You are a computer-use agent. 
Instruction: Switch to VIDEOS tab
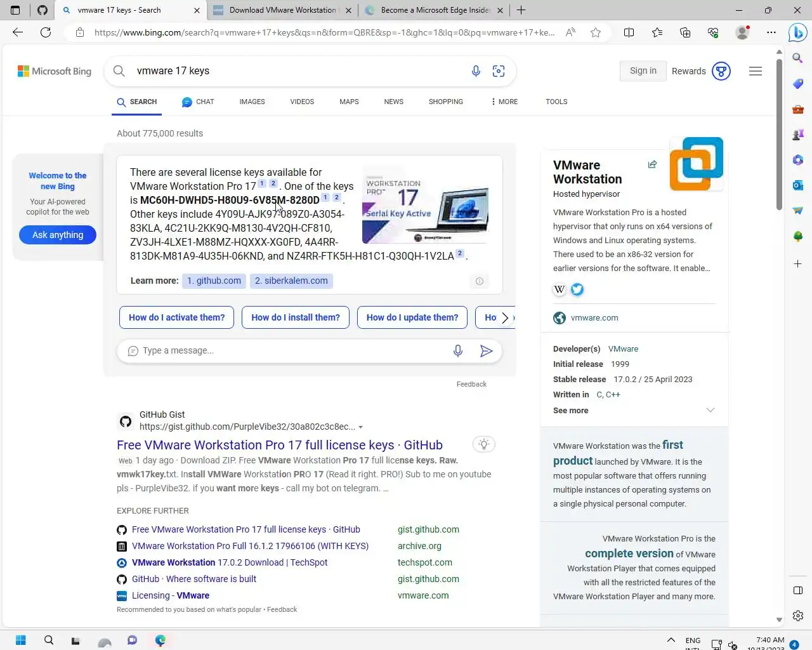click(x=302, y=102)
